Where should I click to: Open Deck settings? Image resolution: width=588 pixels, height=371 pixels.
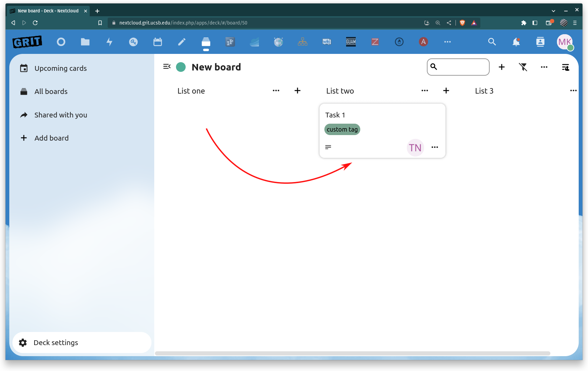[82, 343]
